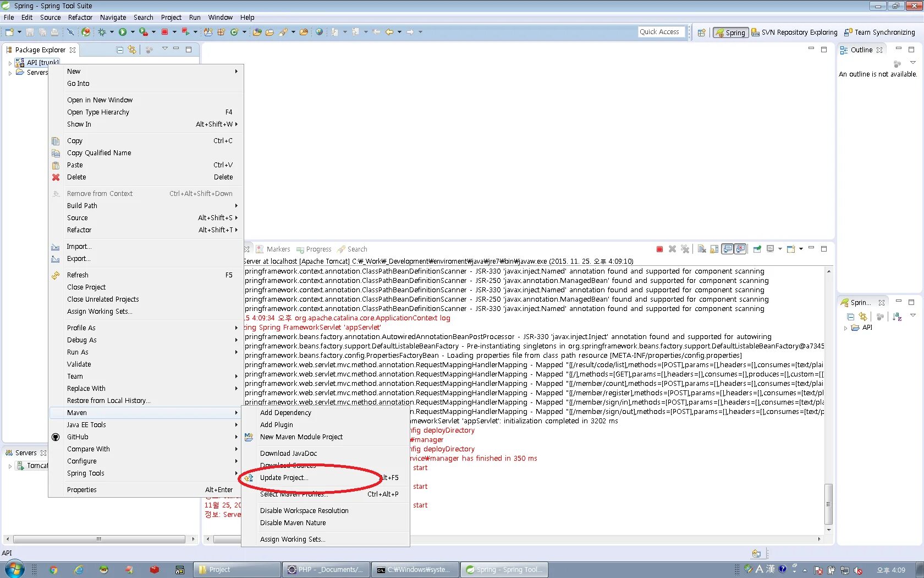Switch to the Spring perspective

(730, 32)
